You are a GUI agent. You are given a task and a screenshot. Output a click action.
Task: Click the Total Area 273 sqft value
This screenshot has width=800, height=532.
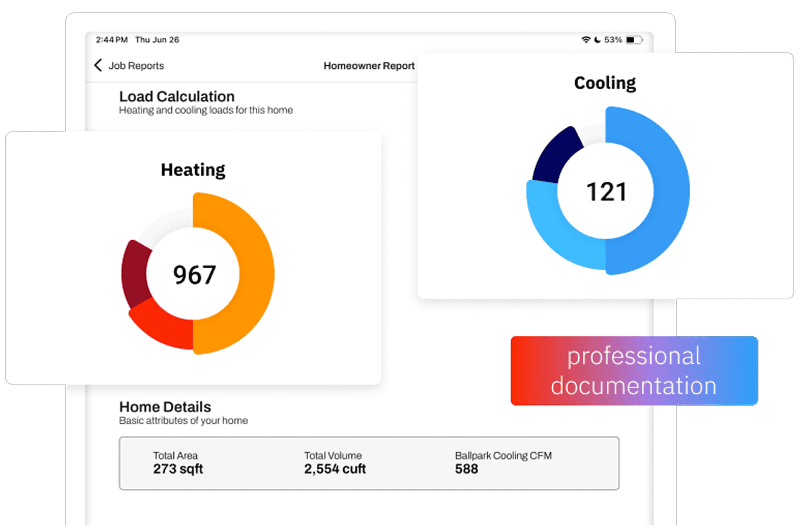tap(178, 468)
